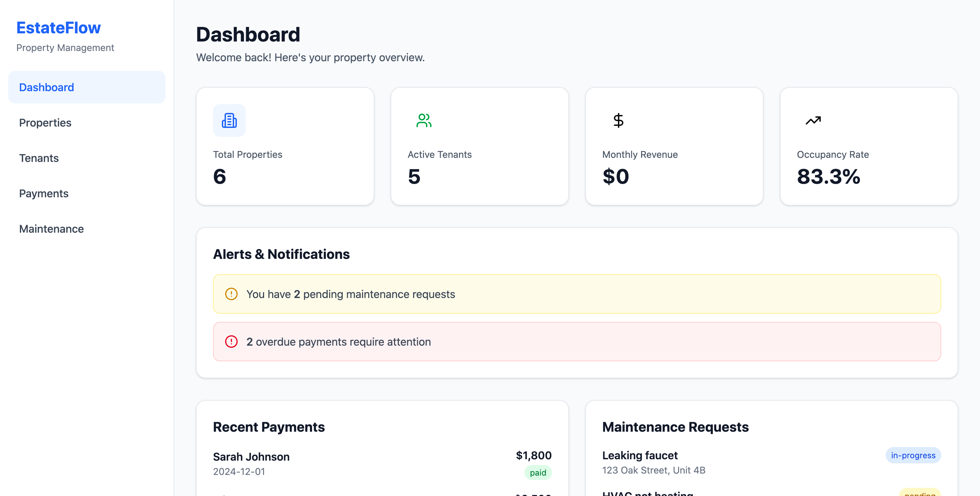Click the EstateFlow logo text
980x496 pixels.
59,28
